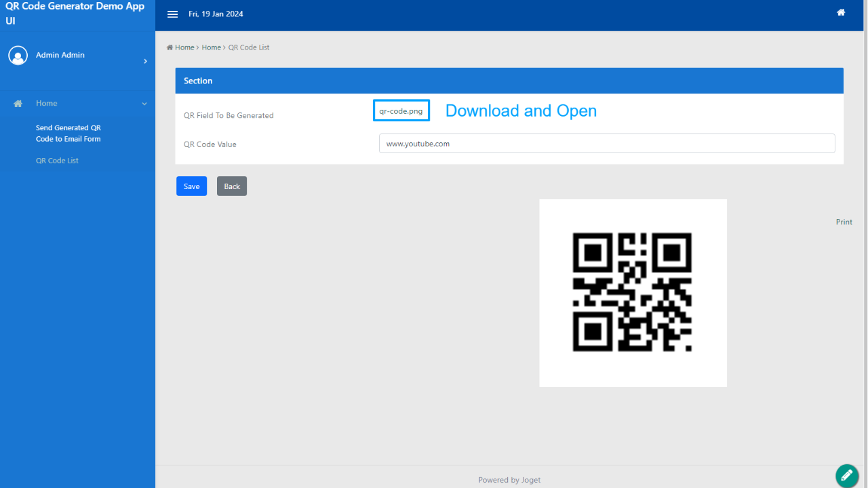Click the home icon at top right
Viewport: 868px width, 488px height.
(x=841, y=13)
